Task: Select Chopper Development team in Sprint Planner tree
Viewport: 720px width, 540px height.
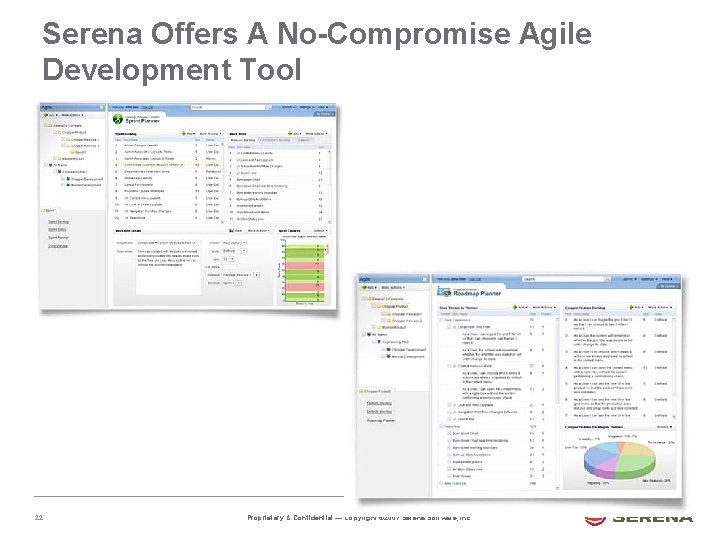Action: pos(84,179)
